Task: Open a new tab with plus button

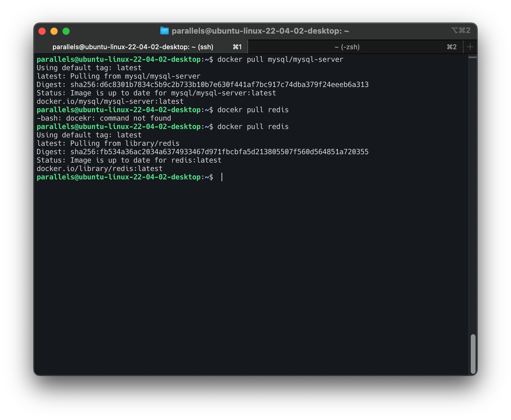Action: (470, 47)
